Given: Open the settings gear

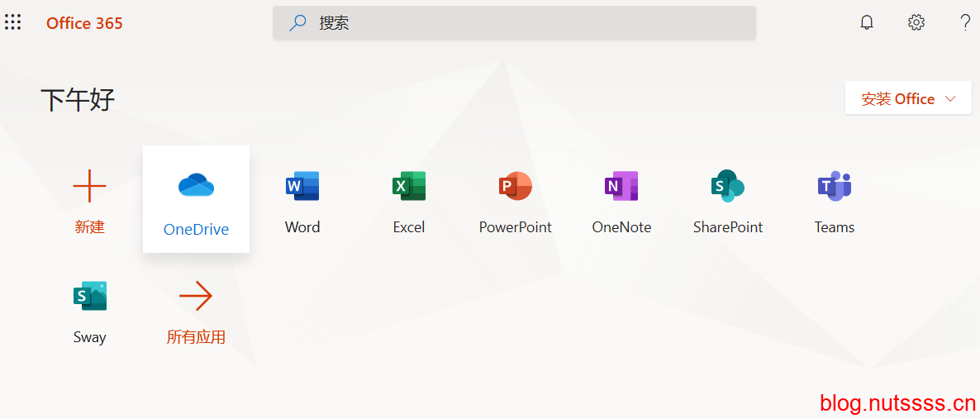Looking at the screenshot, I should (916, 23).
